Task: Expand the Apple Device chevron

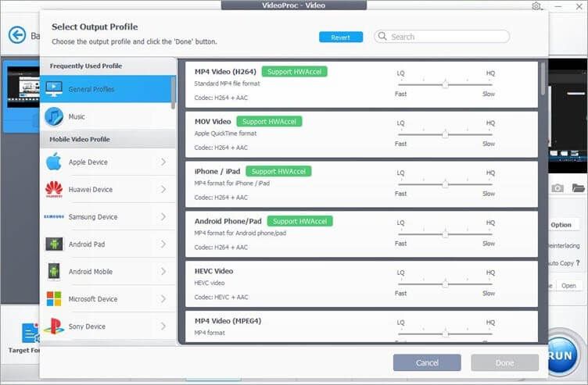Action: click(x=163, y=162)
